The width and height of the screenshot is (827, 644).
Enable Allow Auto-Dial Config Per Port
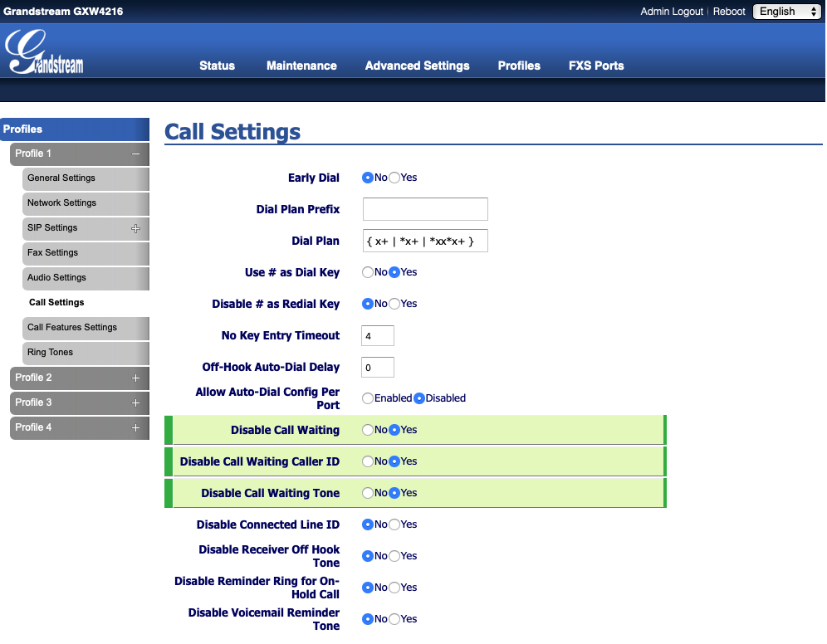(368, 398)
